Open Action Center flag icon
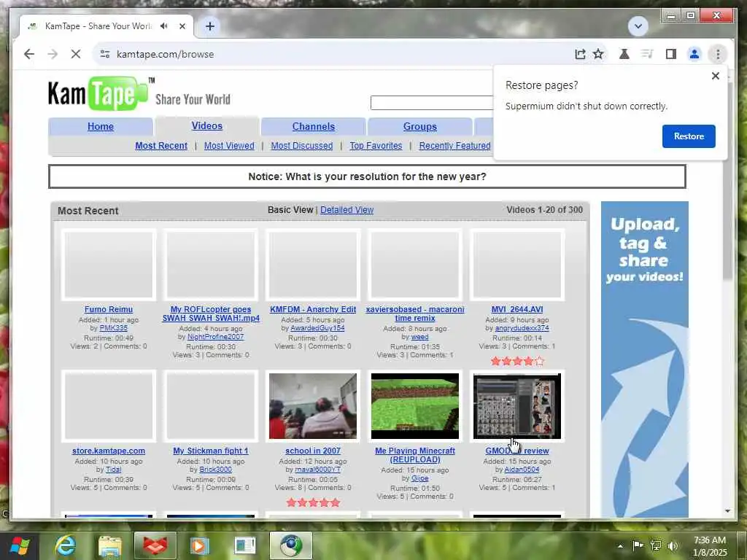The height and width of the screenshot is (560, 747). tap(638, 545)
